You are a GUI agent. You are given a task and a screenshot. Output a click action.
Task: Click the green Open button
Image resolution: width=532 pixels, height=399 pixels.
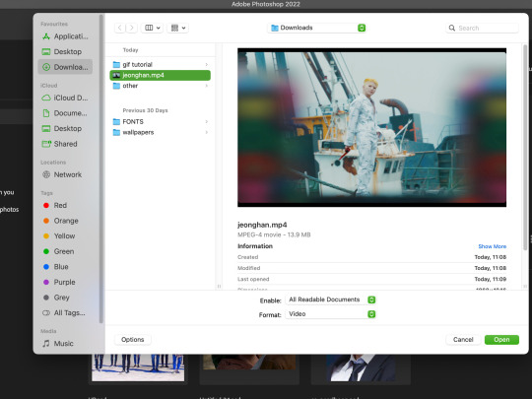(x=501, y=340)
